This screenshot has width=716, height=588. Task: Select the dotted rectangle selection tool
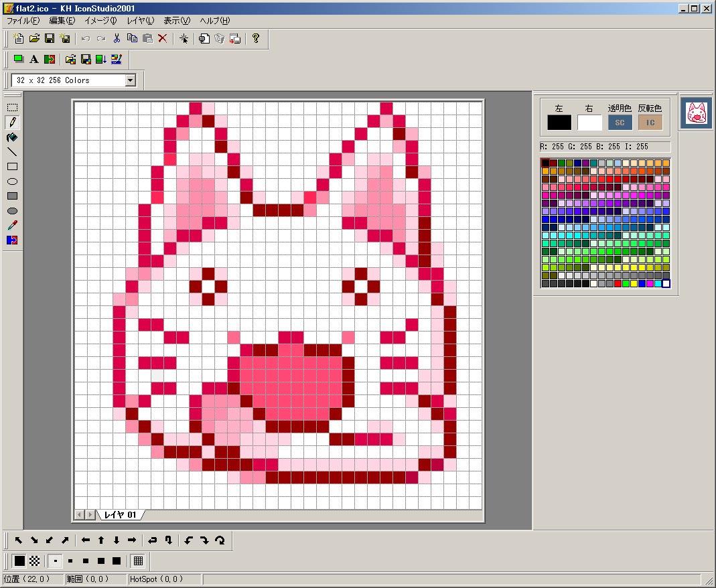pyautogui.click(x=12, y=107)
